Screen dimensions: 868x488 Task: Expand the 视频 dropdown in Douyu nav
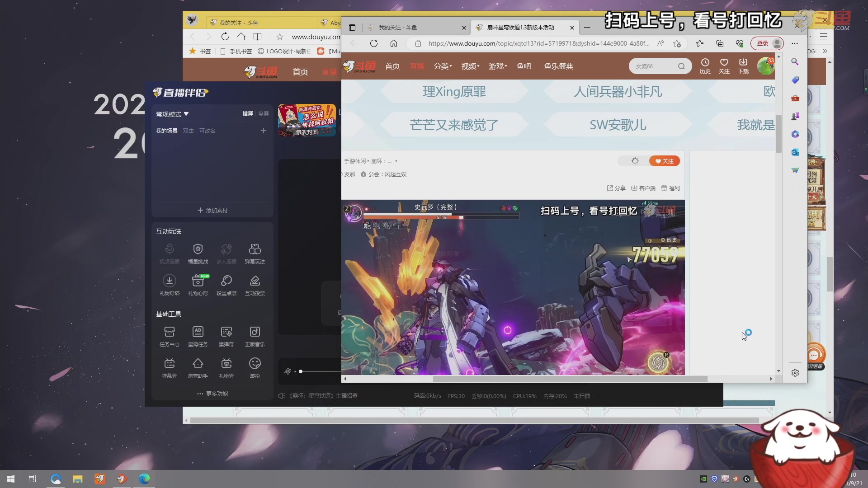click(470, 66)
